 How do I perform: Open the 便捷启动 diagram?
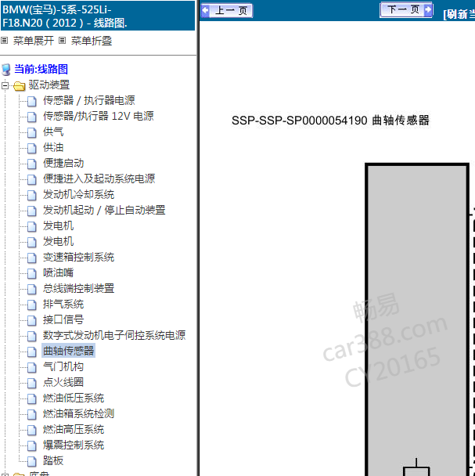tap(63, 163)
